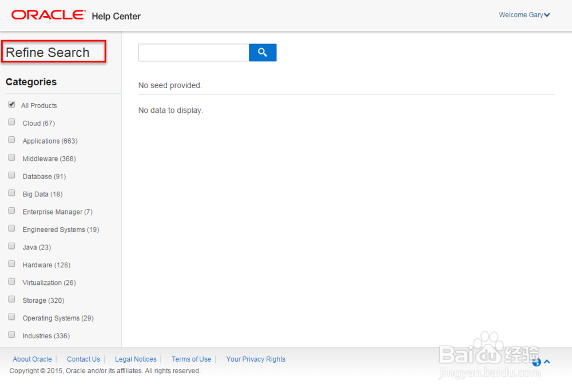Uncheck the All Products checkbox
Image resolution: width=572 pixels, height=392 pixels.
11,105
